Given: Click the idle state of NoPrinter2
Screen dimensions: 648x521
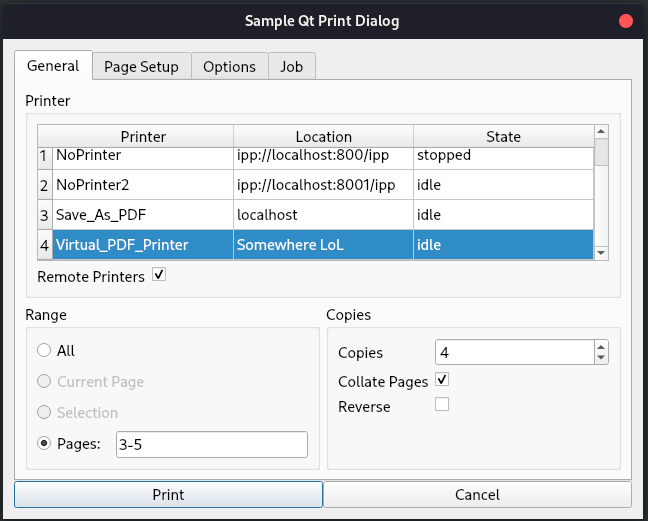Looking at the screenshot, I should [503, 185].
